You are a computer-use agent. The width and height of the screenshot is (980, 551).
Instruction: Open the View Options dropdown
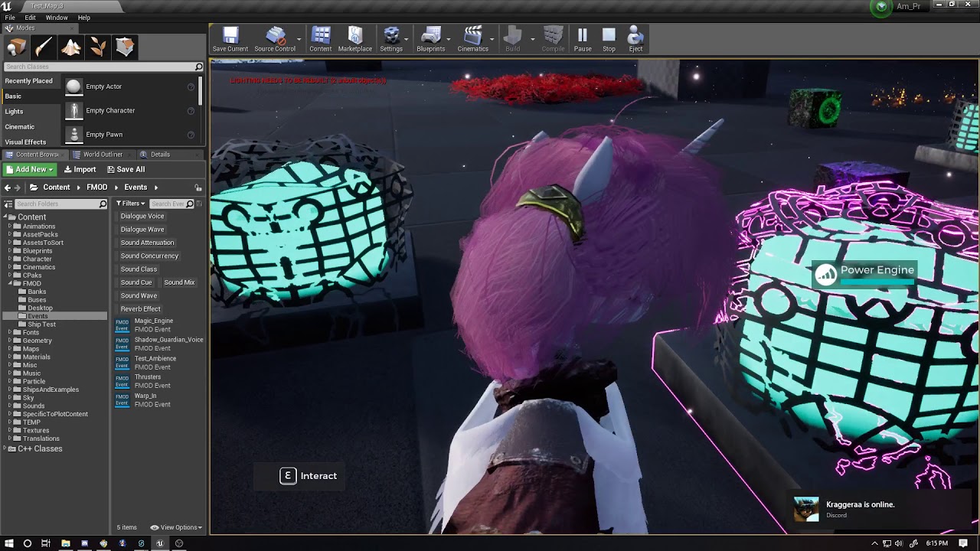177,527
